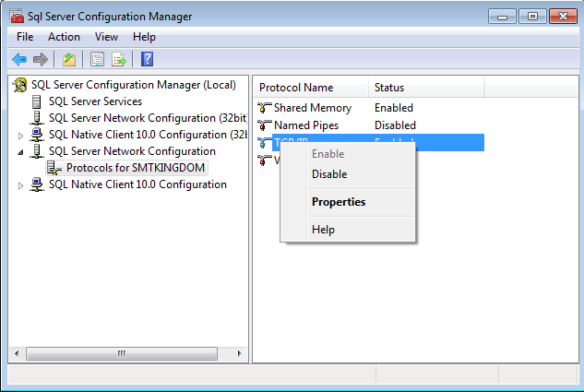Expand the bottom SQL Native Client 10.0 Configuration
Image resolution: width=584 pixels, height=392 pixels.
pos(21,185)
